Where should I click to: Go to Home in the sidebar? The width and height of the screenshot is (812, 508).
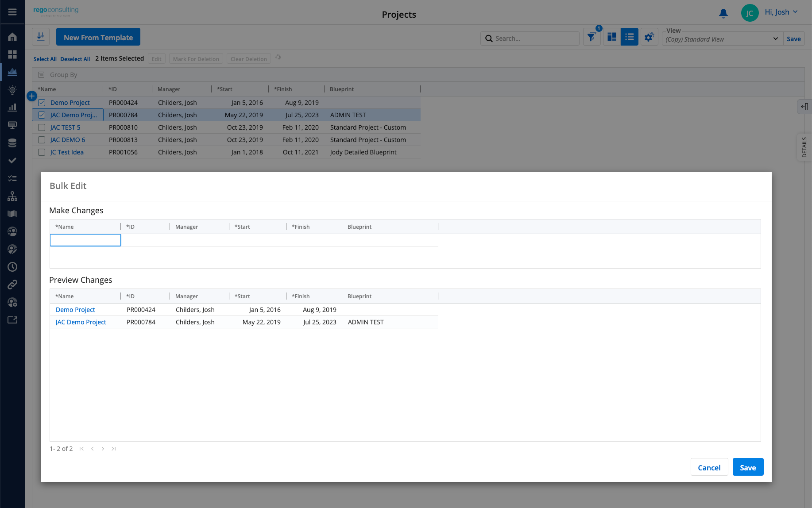pos(12,37)
